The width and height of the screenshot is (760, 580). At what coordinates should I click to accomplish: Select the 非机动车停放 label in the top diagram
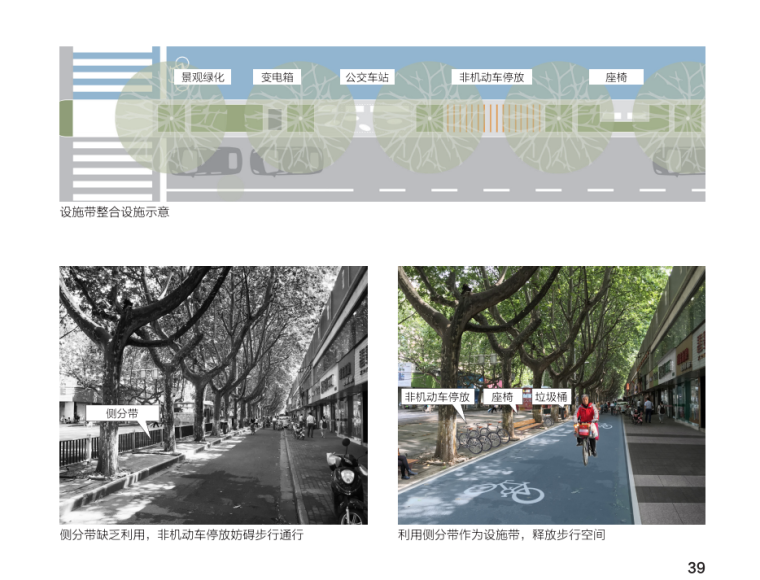click(491, 77)
